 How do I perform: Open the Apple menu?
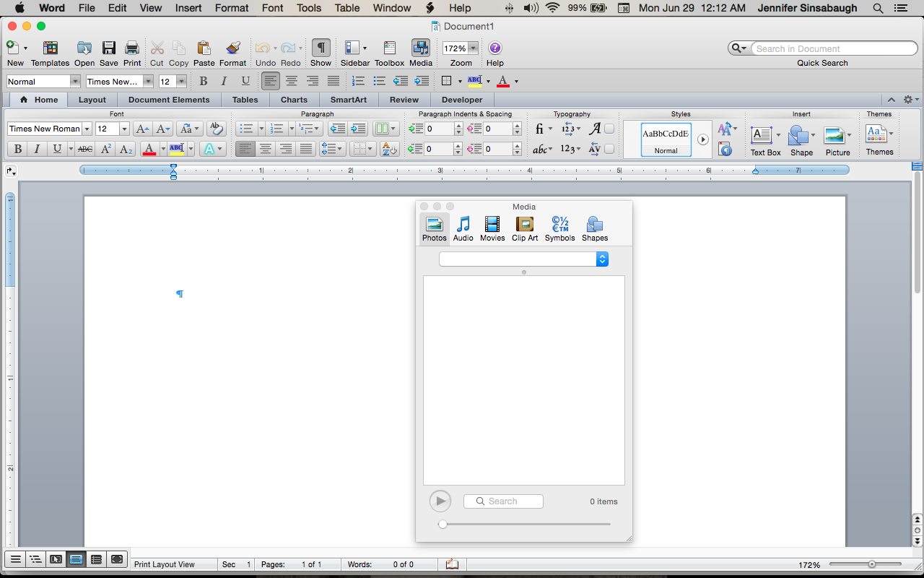coord(19,8)
